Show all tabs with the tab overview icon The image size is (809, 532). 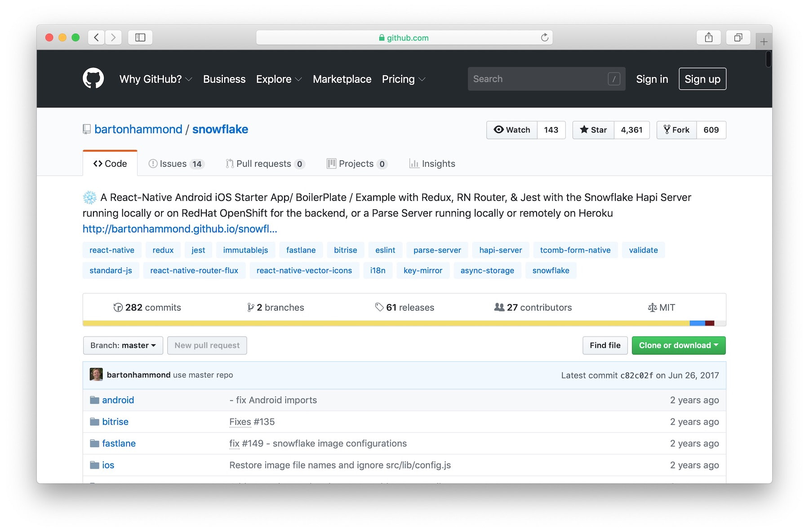click(x=738, y=37)
